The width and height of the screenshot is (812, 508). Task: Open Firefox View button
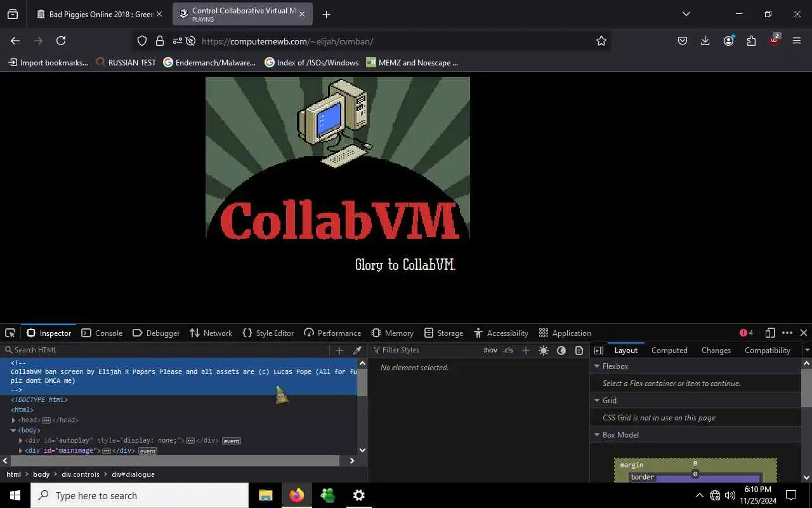click(13, 14)
